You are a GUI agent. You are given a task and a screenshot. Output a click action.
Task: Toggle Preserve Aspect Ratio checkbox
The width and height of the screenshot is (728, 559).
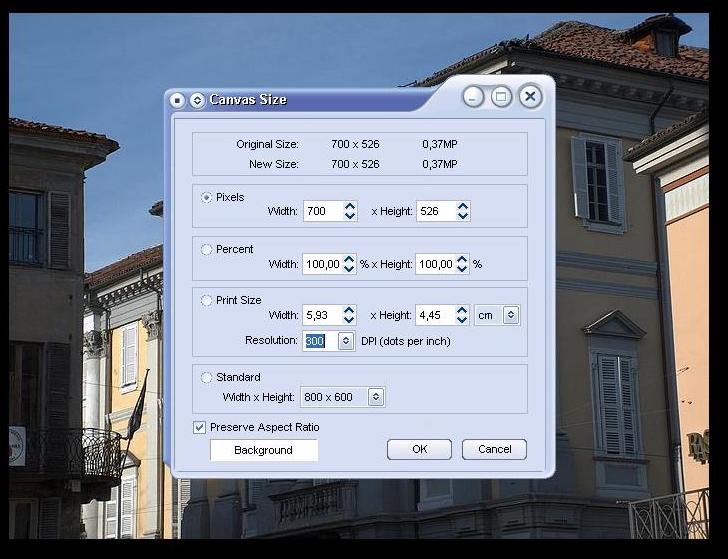pos(200,427)
